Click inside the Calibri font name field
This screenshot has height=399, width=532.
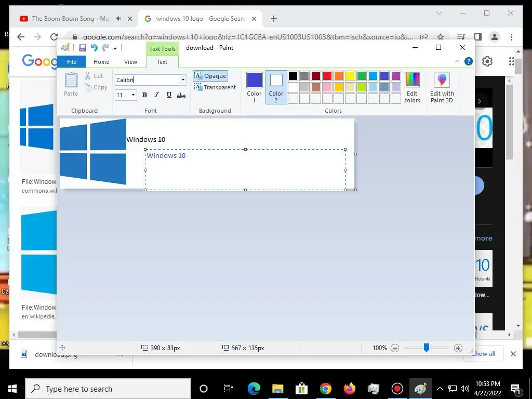tap(147, 80)
